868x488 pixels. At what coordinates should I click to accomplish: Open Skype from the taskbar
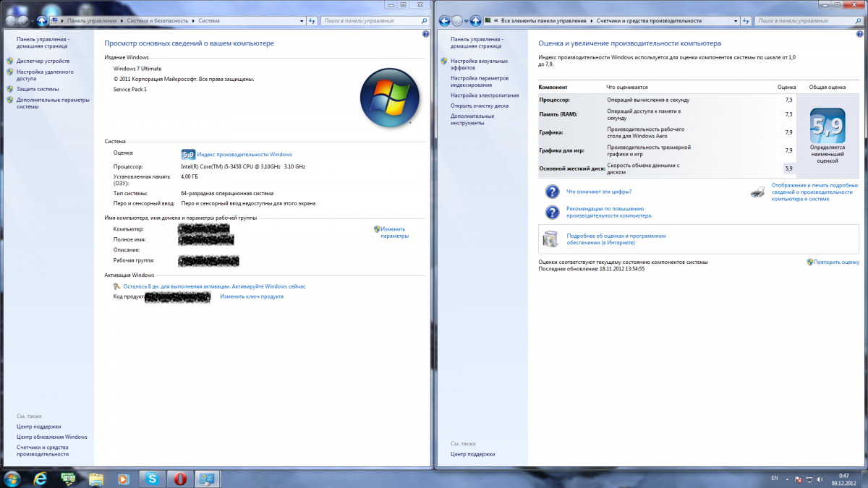coord(151,479)
